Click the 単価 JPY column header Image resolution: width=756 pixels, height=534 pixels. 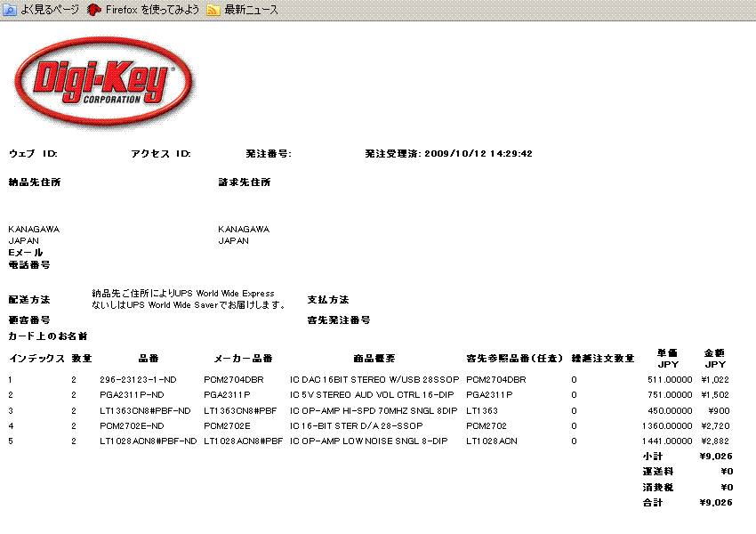[667, 359]
